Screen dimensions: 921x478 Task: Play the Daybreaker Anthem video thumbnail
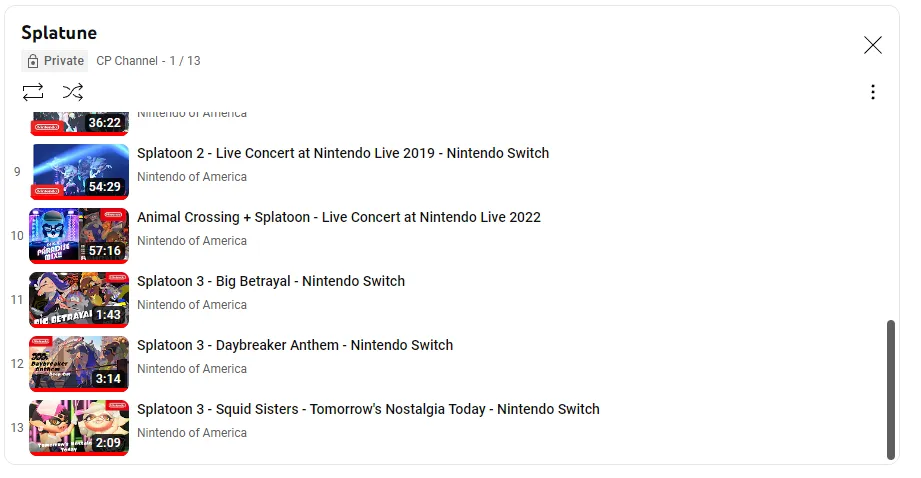coord(79,363)
